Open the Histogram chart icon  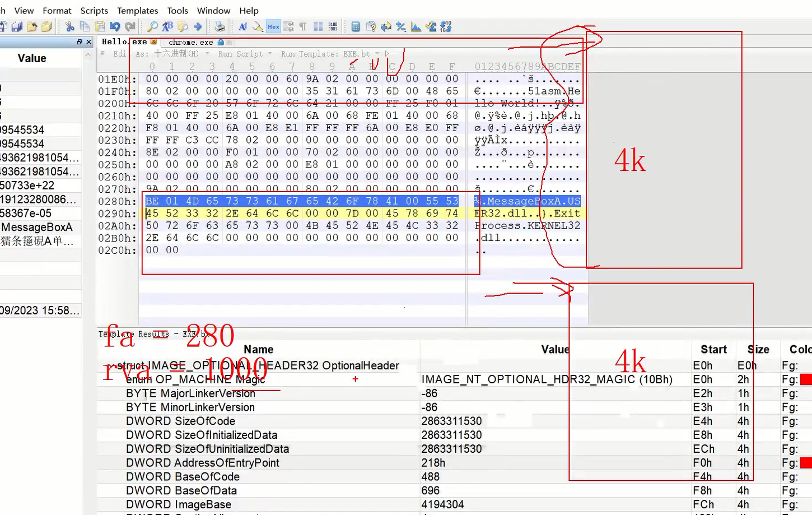416,26
